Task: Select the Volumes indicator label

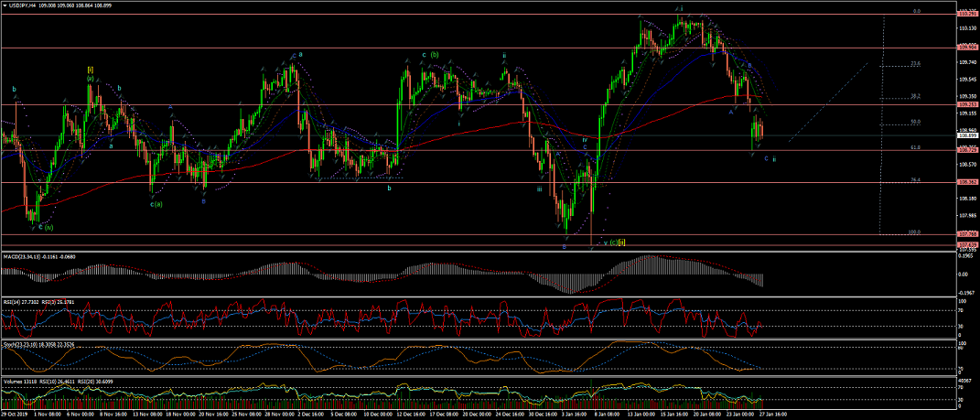Action: [x=15, y=378]
